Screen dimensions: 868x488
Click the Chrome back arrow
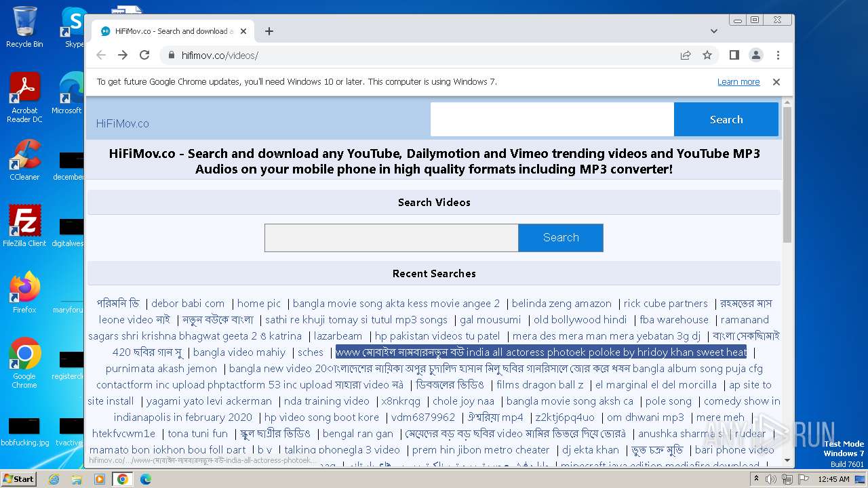pyautogui.click(x=101, y=55)
